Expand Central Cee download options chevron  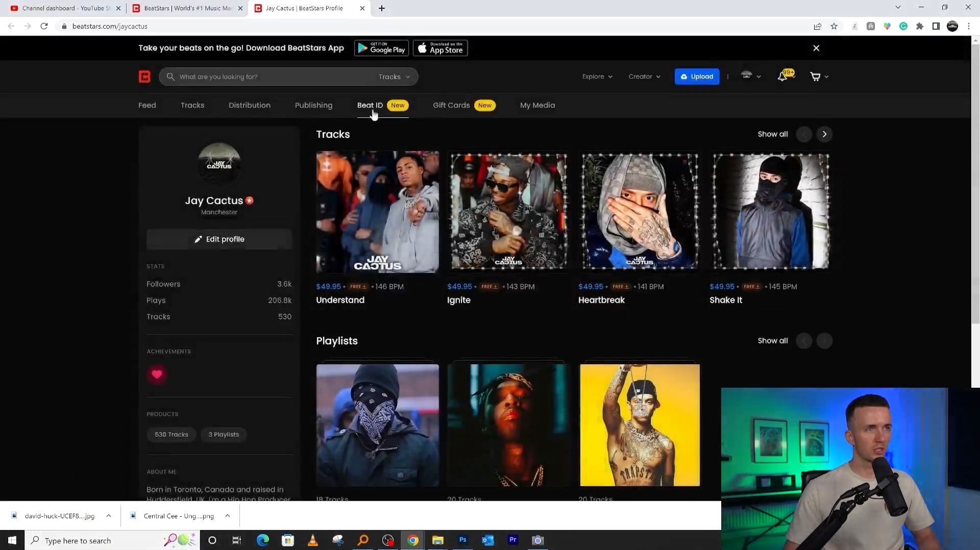click(228, 516)
